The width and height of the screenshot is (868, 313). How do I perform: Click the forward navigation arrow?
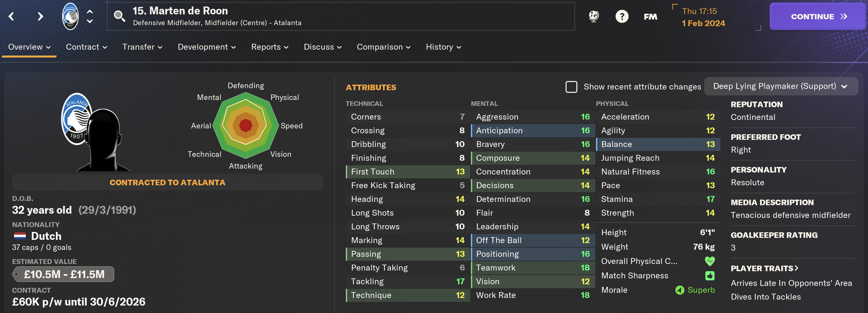pos(40,16)
